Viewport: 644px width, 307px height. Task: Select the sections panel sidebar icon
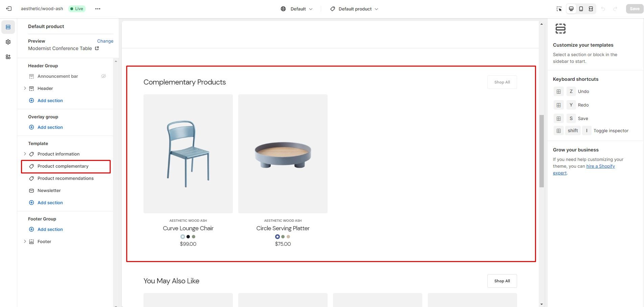point(8,27)
